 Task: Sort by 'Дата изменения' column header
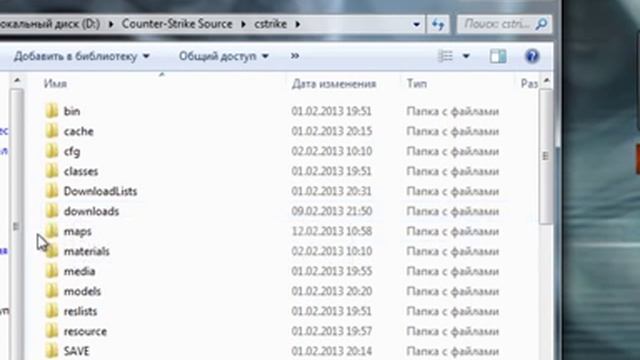tap(333, 84)
